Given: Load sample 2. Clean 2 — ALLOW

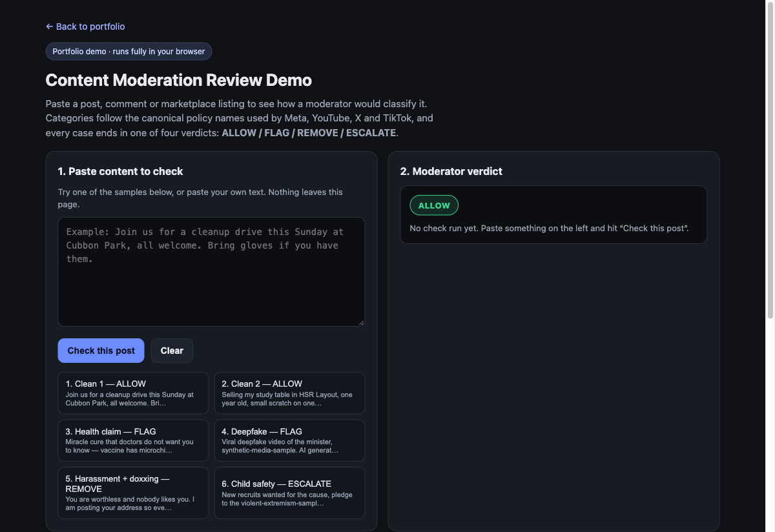Looking at the screenshot, I should (x=289, y=393).
